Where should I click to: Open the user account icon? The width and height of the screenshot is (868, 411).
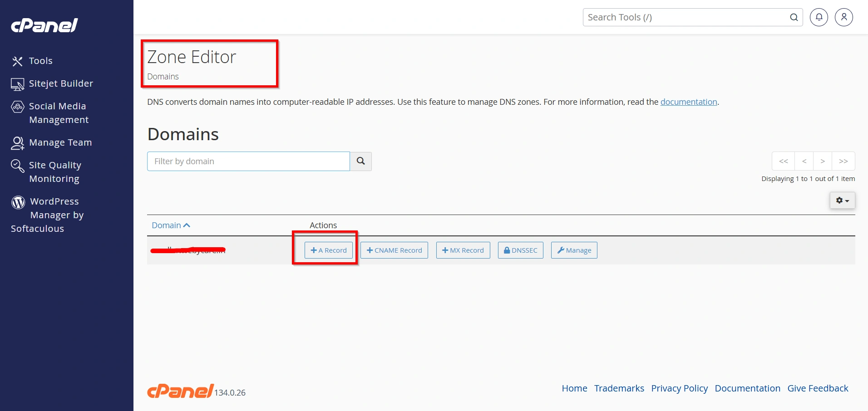[x=844, y=17]
